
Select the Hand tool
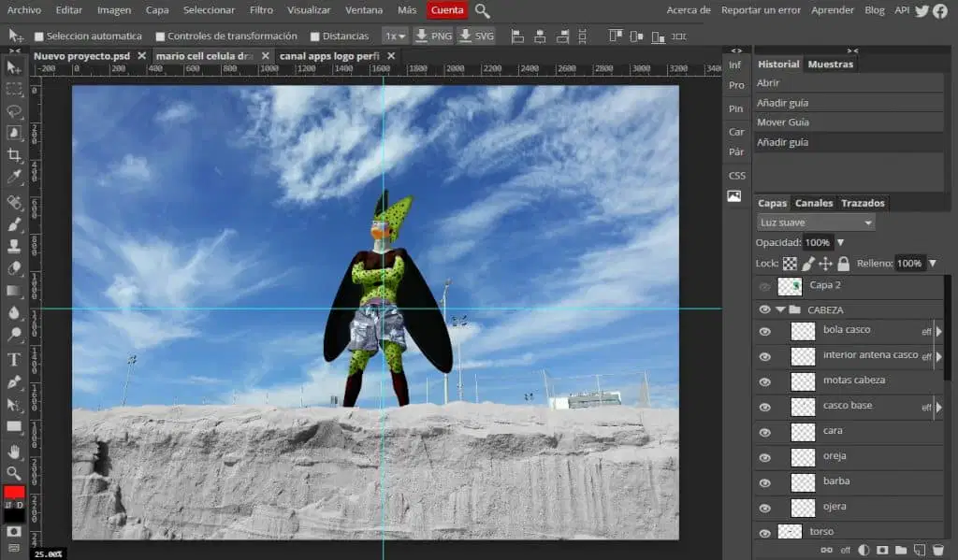13,452
